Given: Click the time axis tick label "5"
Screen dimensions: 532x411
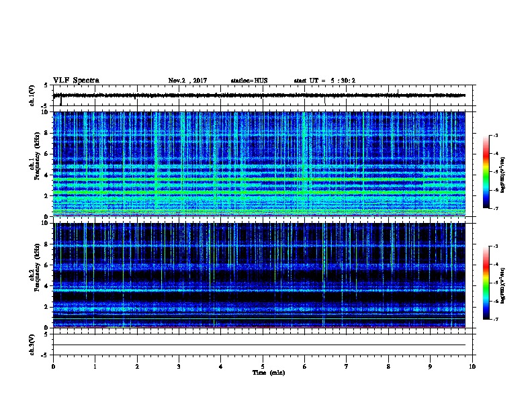Looking at the screenshot, I should (263, 367).
